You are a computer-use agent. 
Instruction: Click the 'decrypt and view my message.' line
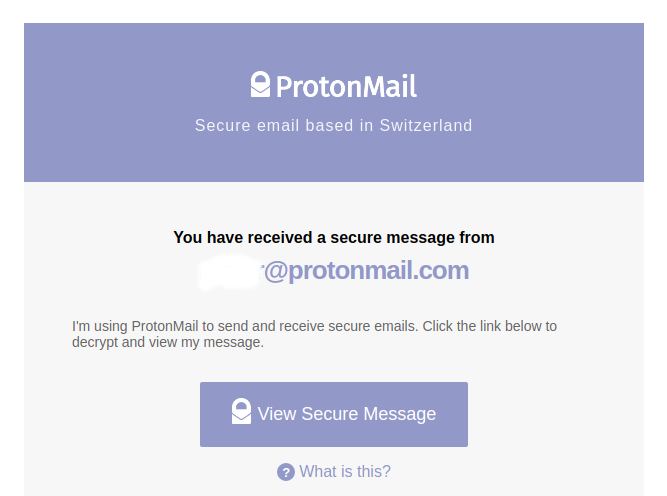[168, 342]
